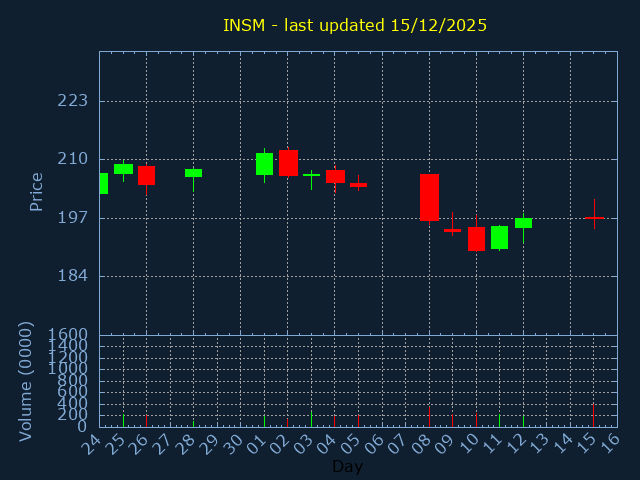The width and height of the screenshot is (640, 480).
Task: Click the green volume bar on day 01
Action: pyautogui.click(x=264, y=421)
